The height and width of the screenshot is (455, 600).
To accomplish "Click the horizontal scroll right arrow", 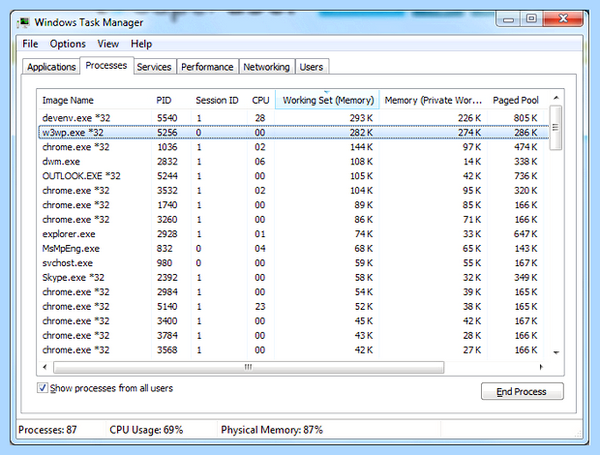I will [x=541, y=367].
